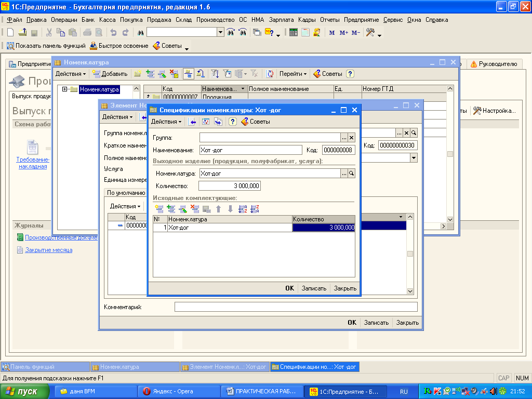Open the Действия dropdown in the Номенклатура window

pyautogui.click(x=71, y=74)
